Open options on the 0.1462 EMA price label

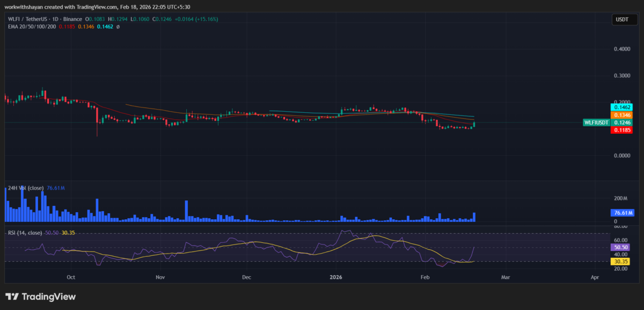[621, 107]
